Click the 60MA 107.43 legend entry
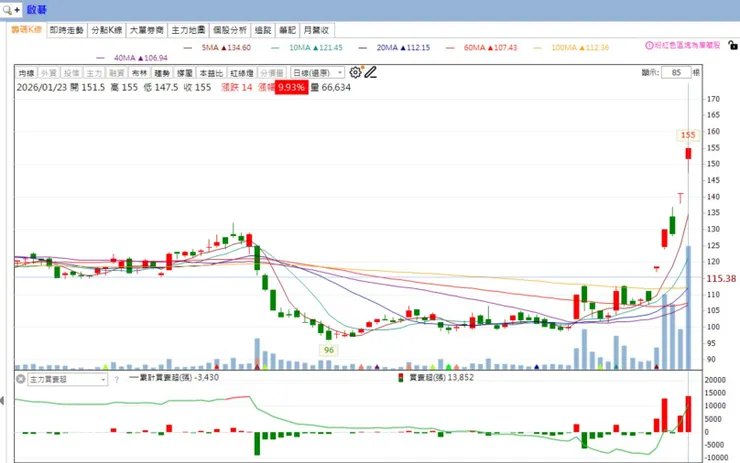 (x=482, y=48)
